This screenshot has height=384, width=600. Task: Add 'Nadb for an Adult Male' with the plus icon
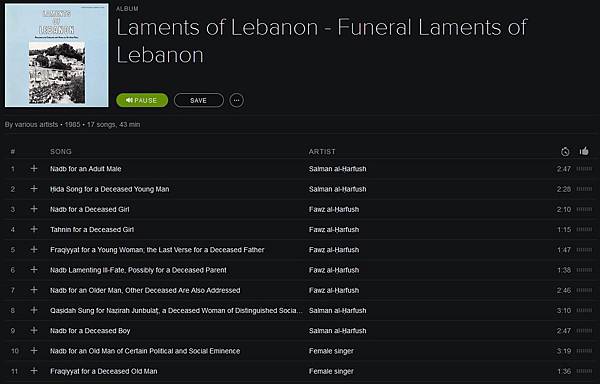(34, 168)
